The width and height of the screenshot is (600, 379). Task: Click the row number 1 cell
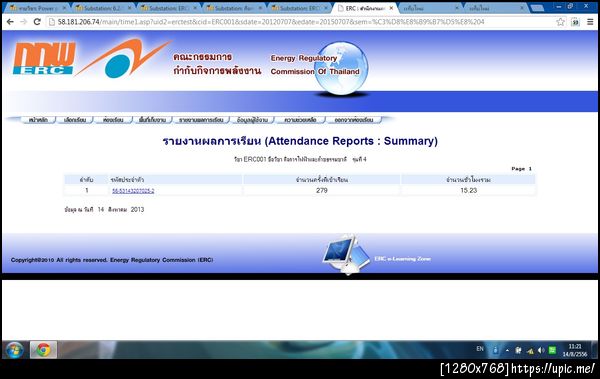pyautogui.click(x=87, y=190)
